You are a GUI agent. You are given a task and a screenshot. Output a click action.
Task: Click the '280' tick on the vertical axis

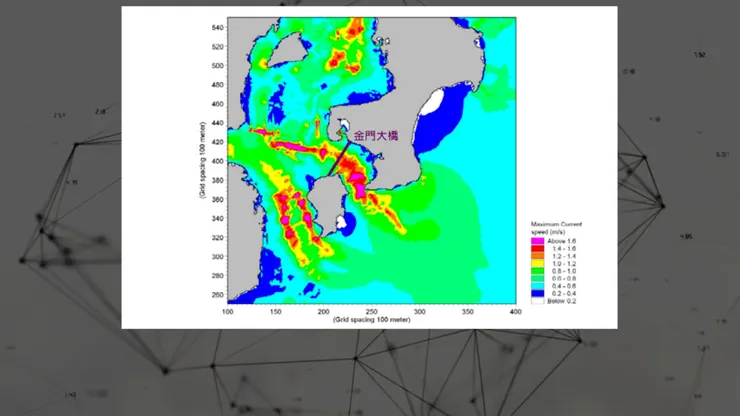point(218,276)
